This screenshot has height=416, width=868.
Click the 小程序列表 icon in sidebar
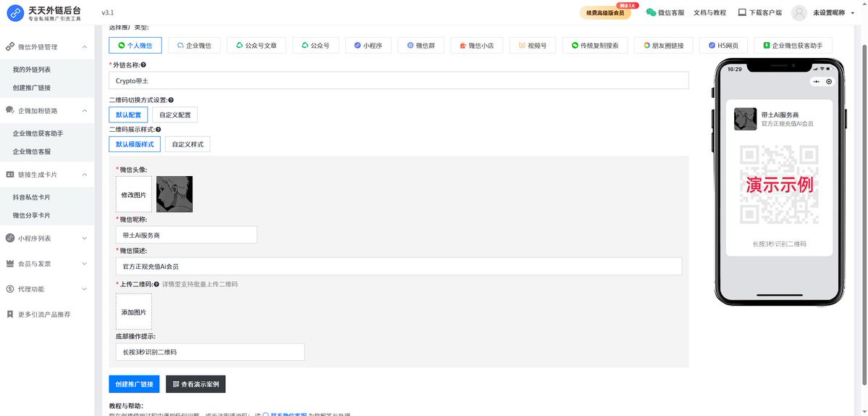click(10, 238)
